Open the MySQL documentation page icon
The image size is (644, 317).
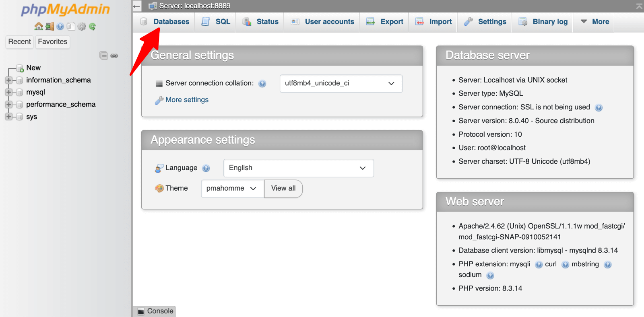click(71, 27)
